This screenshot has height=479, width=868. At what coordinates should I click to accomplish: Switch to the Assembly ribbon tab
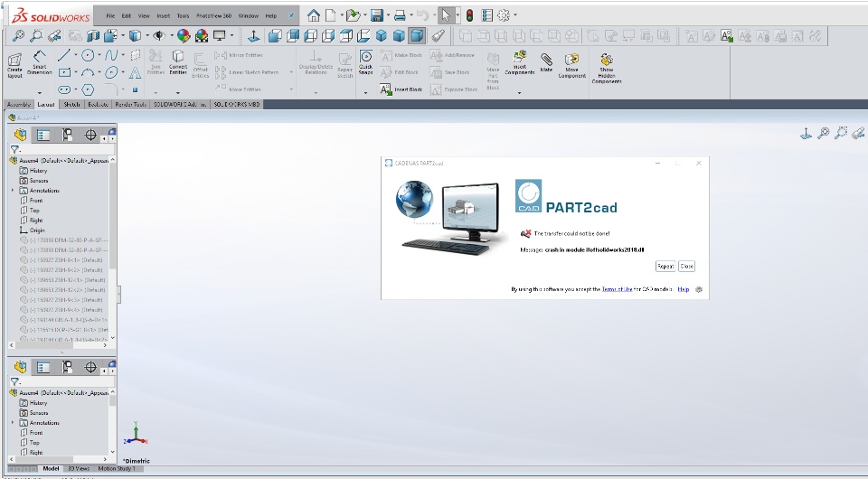(x=19, y=104)
